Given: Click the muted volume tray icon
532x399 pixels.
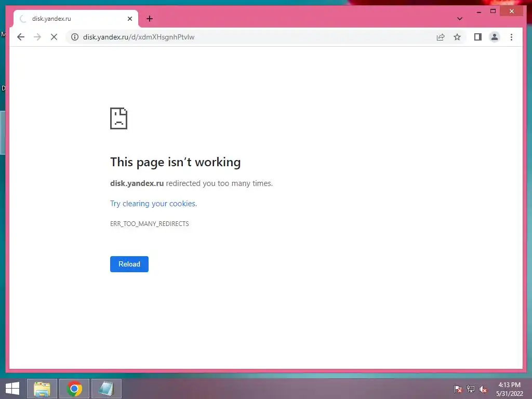Looking at the screenshot, I should [x=483, y=389].
